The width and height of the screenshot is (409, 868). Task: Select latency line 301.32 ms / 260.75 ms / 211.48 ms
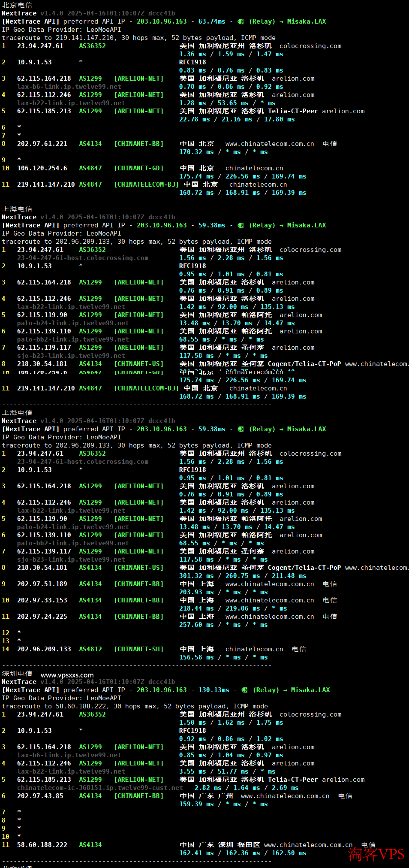coord(243,576)
